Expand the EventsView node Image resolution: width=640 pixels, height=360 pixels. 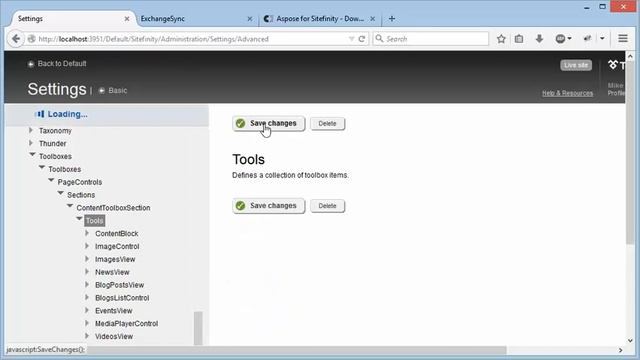click(x=87, y=310)
